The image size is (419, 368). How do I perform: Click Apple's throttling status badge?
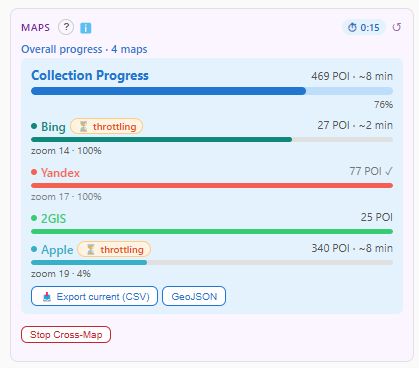coord(114,249)
